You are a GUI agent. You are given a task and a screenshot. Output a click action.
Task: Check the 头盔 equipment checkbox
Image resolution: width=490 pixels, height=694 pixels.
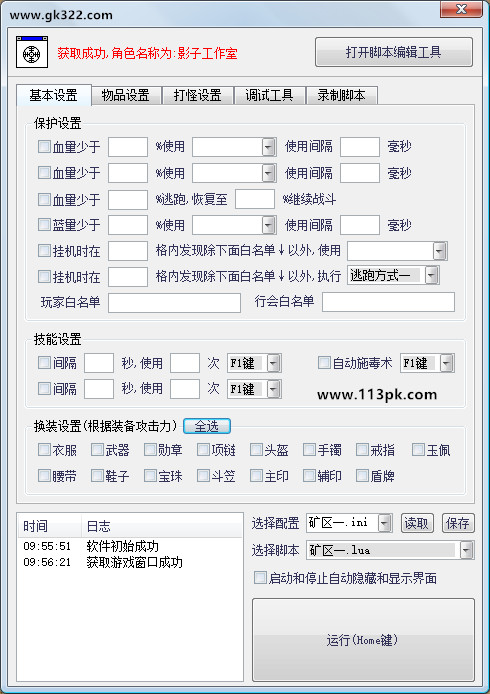pyautogui.click(x=256, y=450)
